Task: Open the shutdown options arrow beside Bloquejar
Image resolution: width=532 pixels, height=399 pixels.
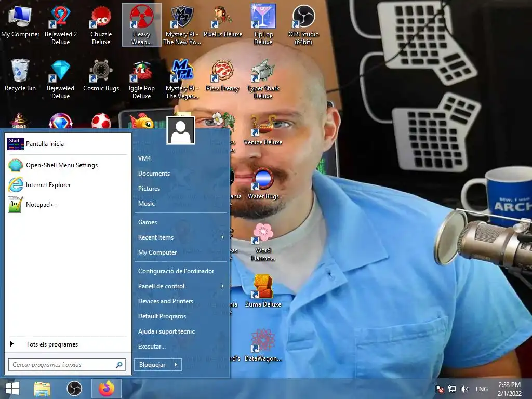Action: click(176, 365)
